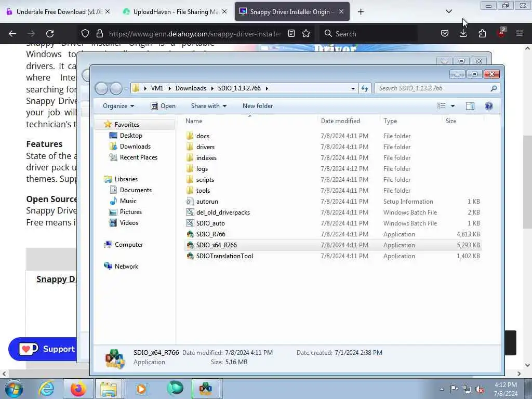The height and width of the screenshot is (399, 532).
Task: Click the tracking protection shield icon
Action: (85, 33)
